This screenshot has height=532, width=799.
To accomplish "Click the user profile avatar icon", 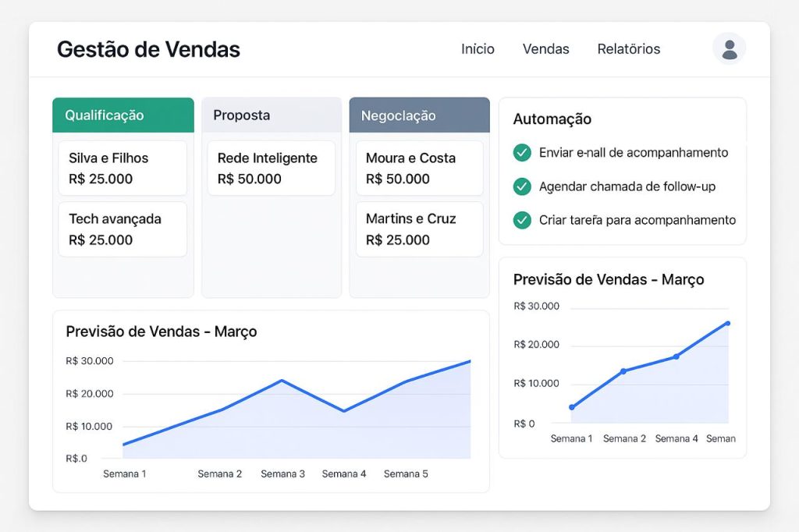I will [x=729, y=48].
